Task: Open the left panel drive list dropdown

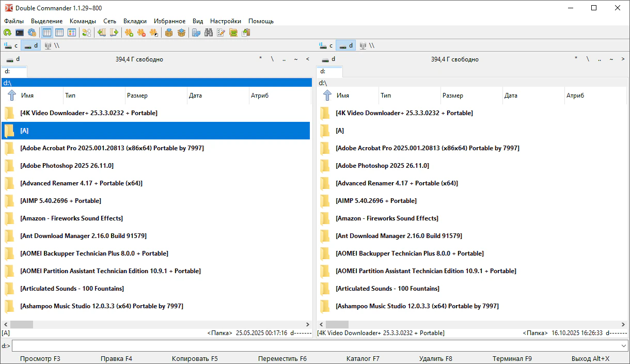Action: coord(13,59)
